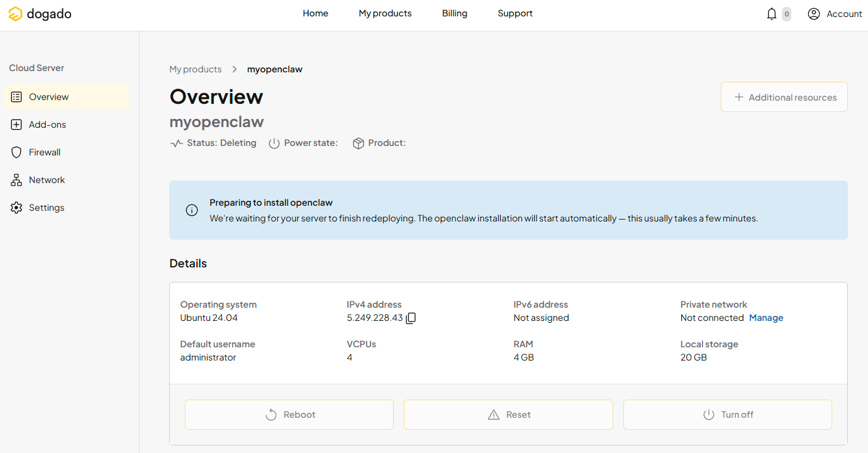
Task: Select Network in the sidebar
Action: (66, 180)
